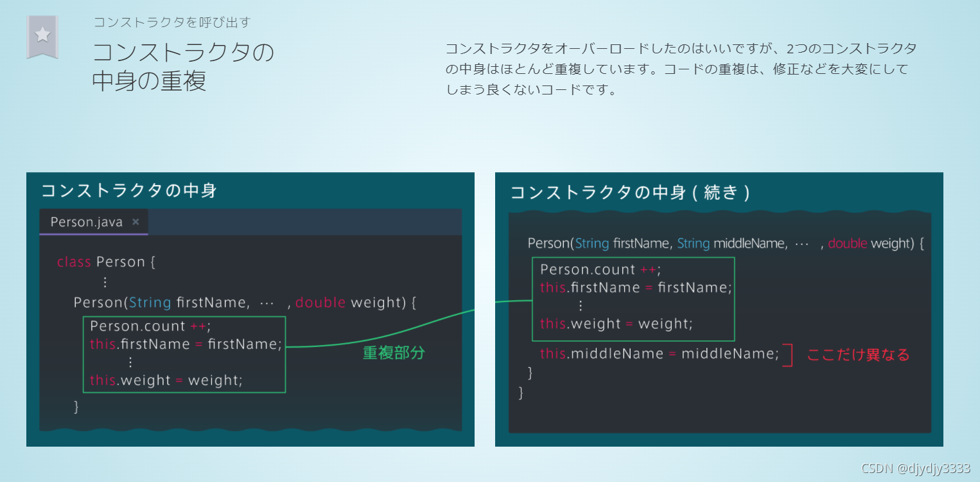Click this.weight = weight; in Person.java panel
The height and width of the screenshot is (482, 980).
[166, 380]
